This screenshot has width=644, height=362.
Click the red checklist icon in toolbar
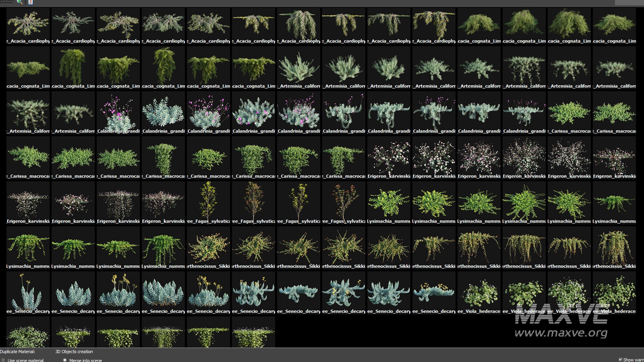(x=30, y=2)
